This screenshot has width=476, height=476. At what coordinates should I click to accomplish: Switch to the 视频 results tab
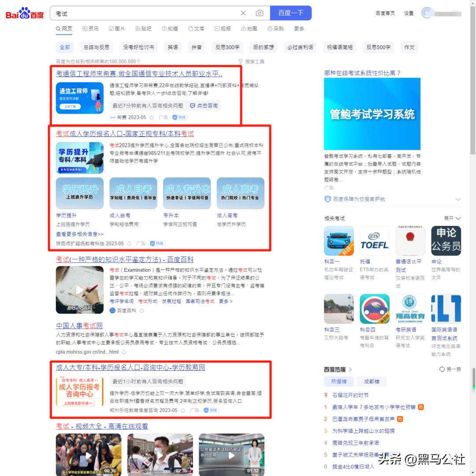click(x=223, y=29)
